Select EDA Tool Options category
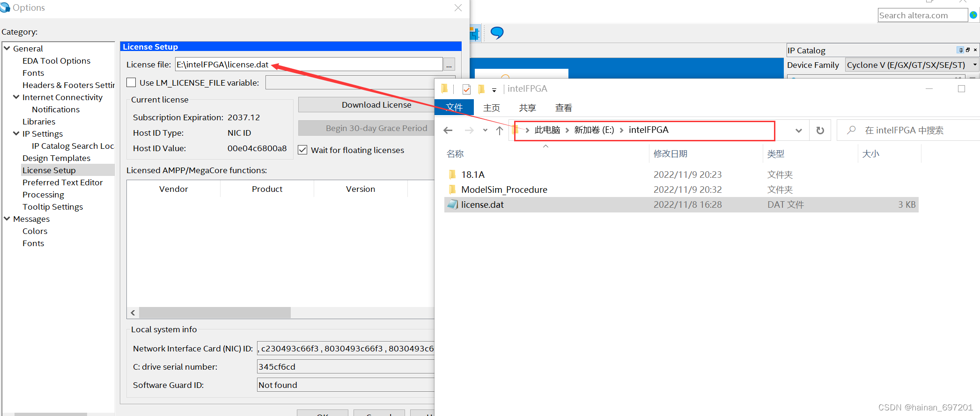 (57, 61)
